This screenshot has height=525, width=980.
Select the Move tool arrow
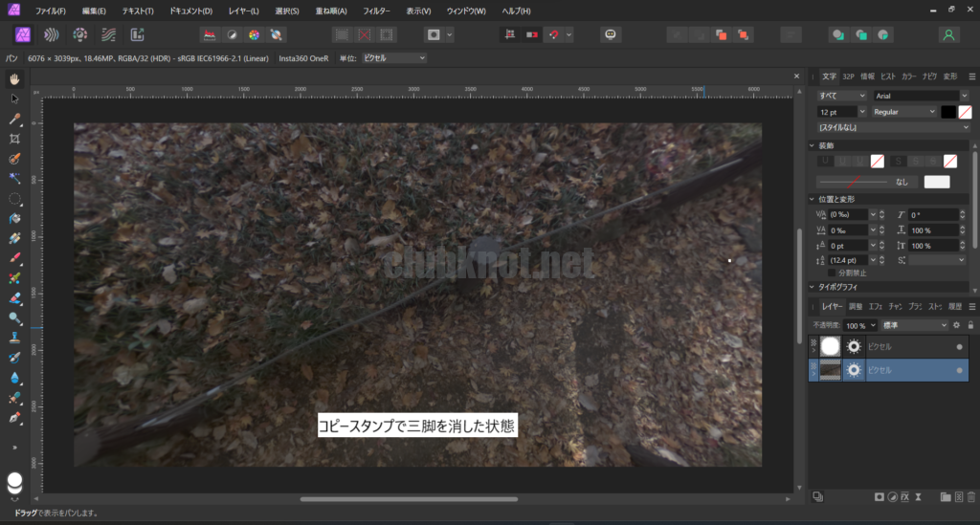(x=14, y=98)
